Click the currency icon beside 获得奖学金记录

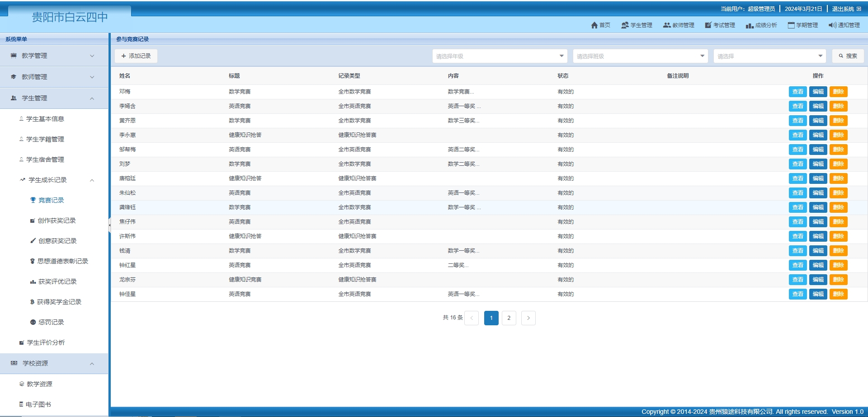33,302
